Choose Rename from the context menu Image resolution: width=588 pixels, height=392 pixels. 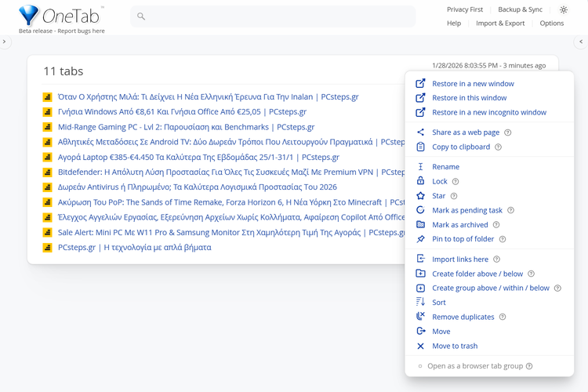coord(445,167)
